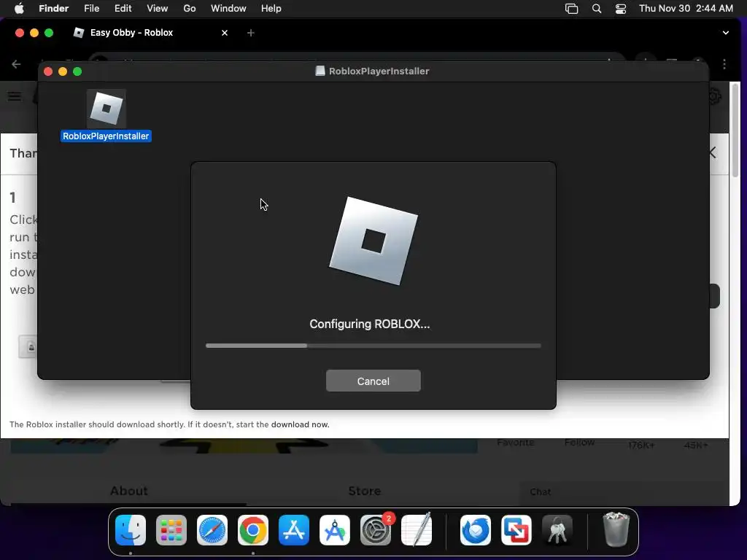747x560 pixels.
Task: Click the large Roblox logo in dialog
Action: tap(373, 241)
